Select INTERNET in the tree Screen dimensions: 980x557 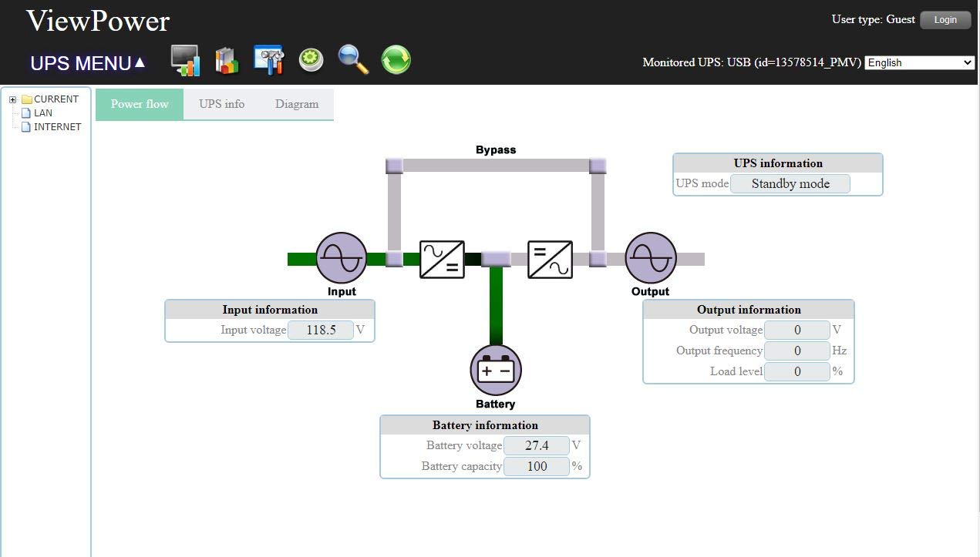(x=57, y=127)
